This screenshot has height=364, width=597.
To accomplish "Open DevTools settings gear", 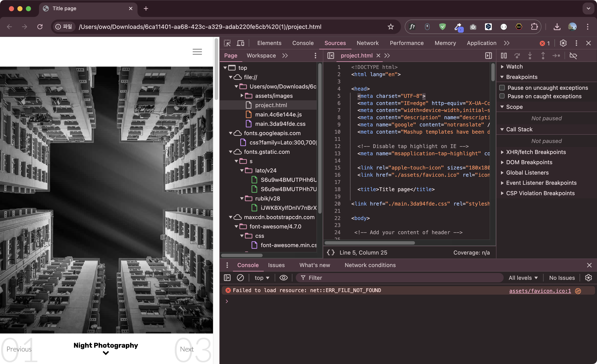I will (563, 43).
